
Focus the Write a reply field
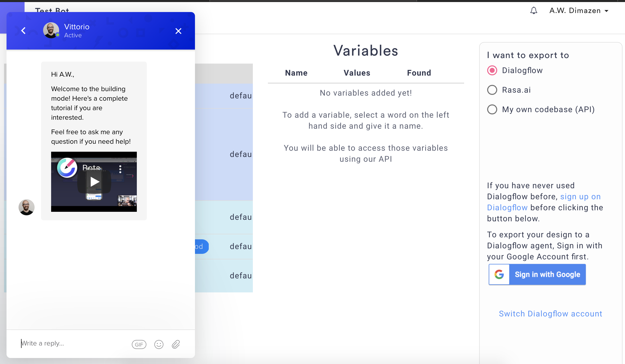click(x=73, y=343)
